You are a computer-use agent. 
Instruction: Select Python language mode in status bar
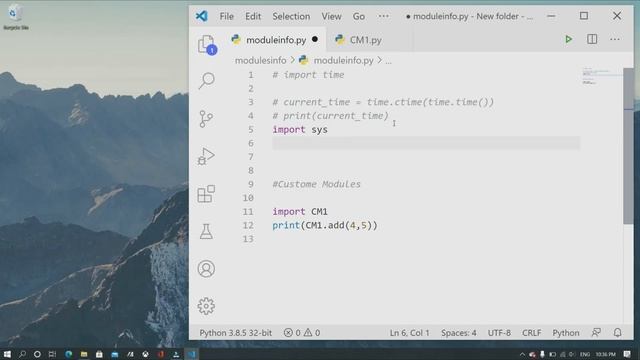566,333
